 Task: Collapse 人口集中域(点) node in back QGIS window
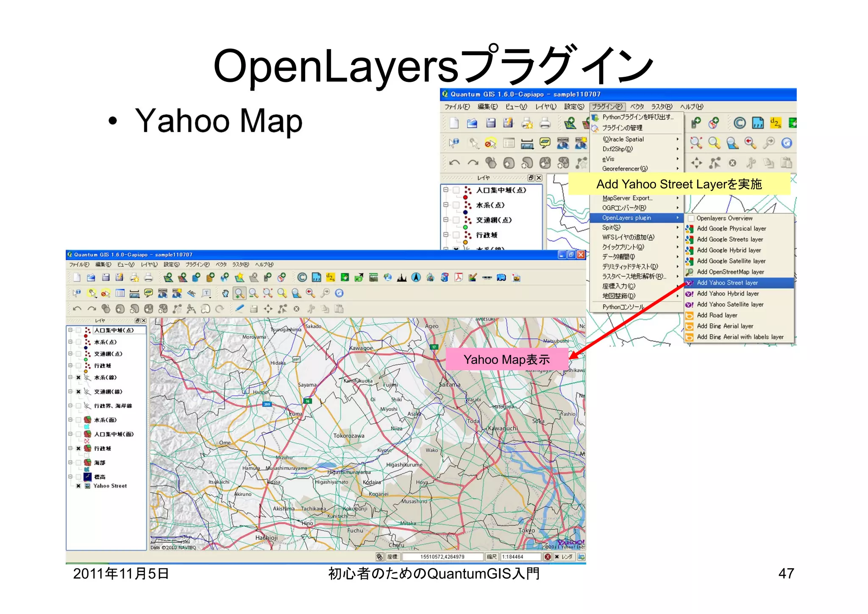446,190
